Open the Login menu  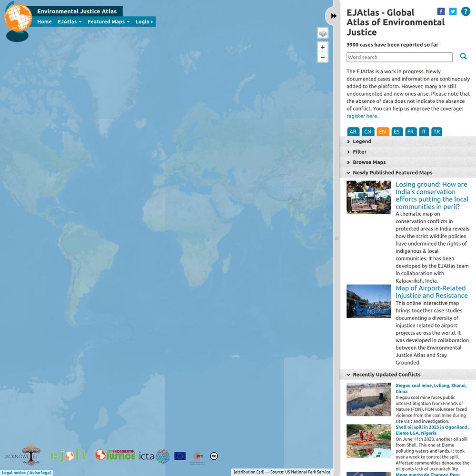(144, 21)
